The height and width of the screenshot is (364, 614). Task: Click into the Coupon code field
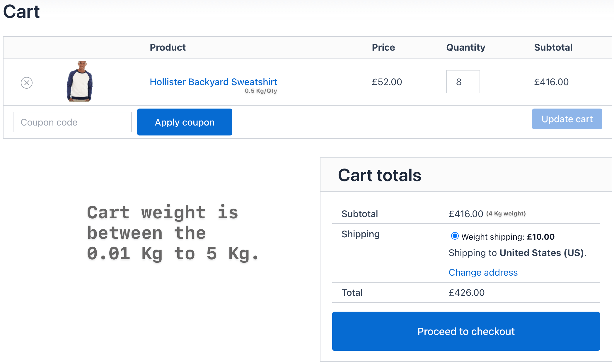[x=72, y=122]
